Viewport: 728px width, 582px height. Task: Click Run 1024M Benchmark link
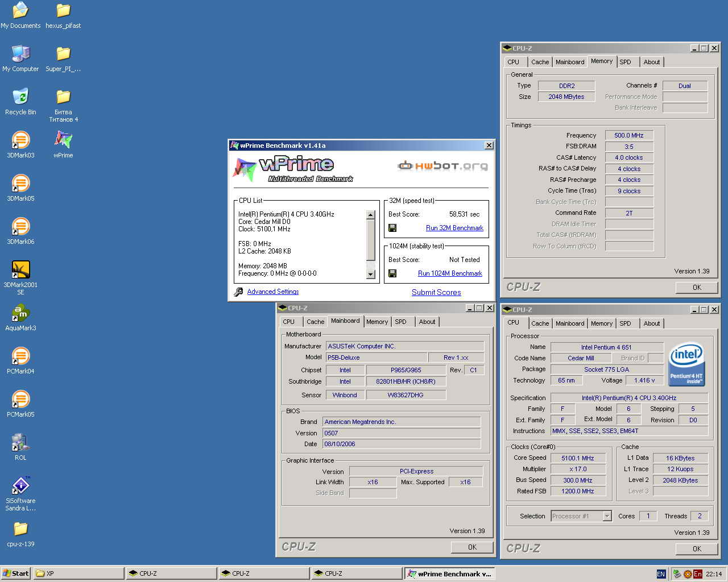point(450,273)
